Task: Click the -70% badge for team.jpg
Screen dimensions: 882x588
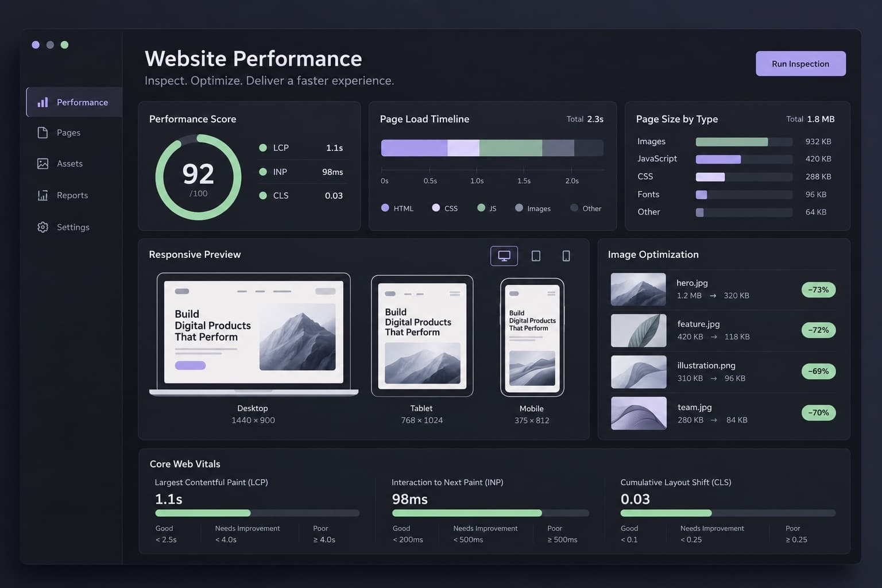Action: coord(818,412)
